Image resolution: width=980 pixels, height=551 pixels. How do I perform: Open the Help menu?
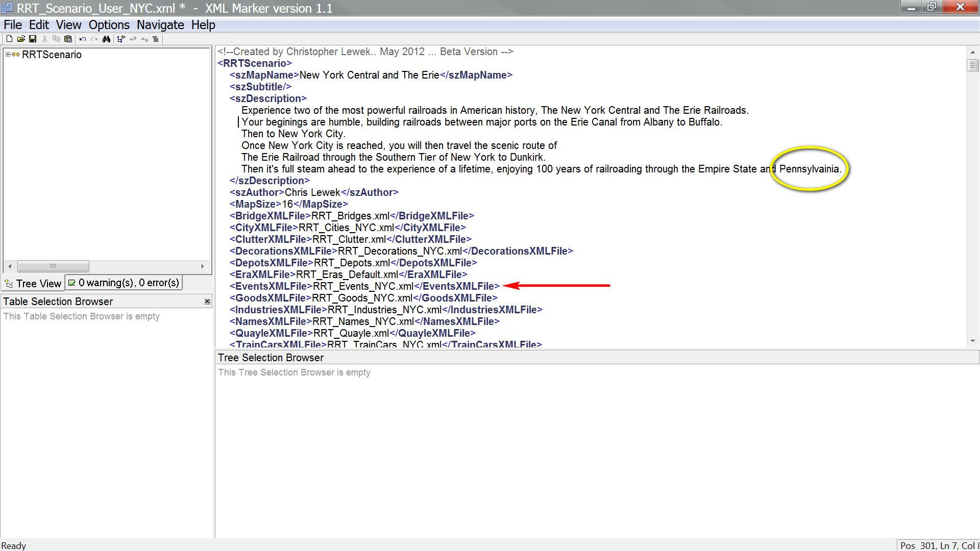pyautogui.click(x=203, y=24)
